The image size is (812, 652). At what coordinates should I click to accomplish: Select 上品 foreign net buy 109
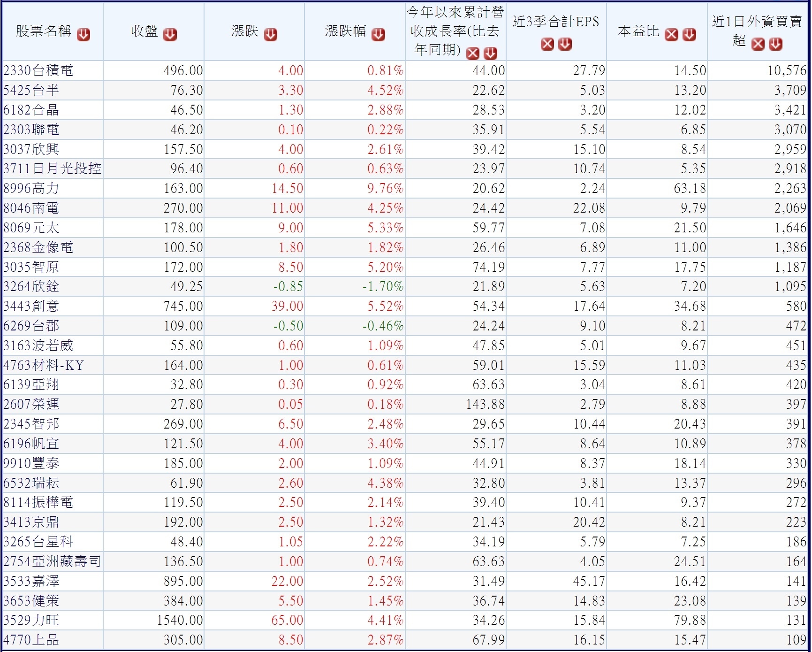coord(797,640)
